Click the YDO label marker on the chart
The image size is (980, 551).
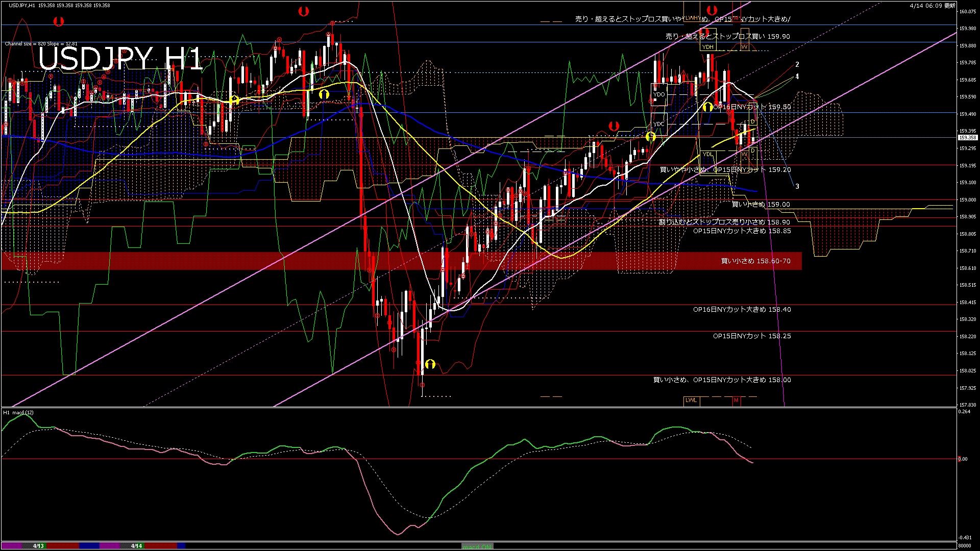pyautogui.click(x=658, y=93)
